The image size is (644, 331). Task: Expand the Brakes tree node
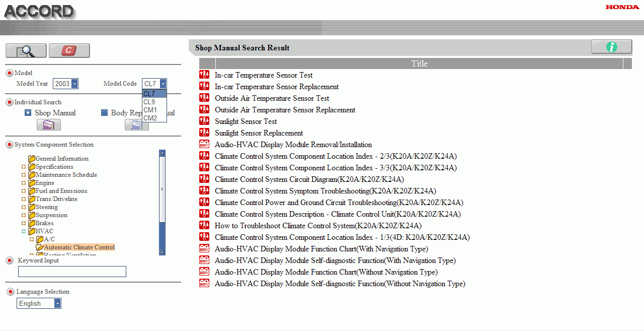[x=24, y=223]
